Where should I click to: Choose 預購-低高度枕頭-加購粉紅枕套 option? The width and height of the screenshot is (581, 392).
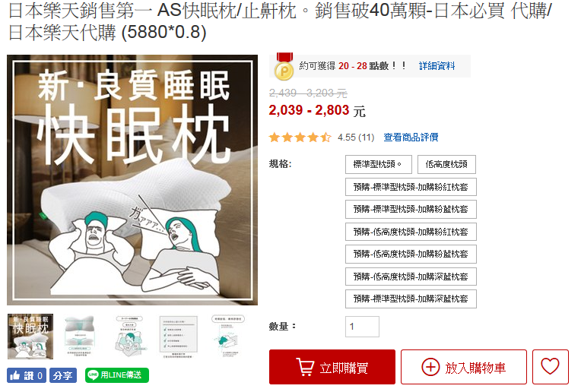coord(411,232)
